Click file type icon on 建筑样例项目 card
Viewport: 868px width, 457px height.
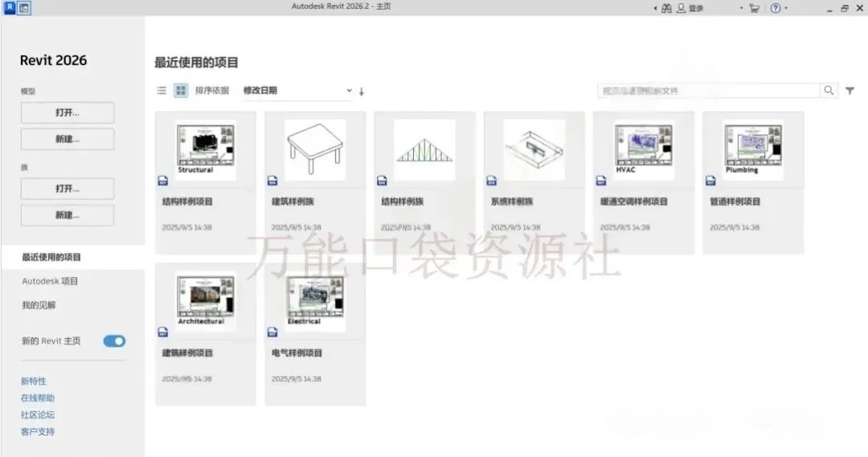pyautogui.click(x=162, y=332)
